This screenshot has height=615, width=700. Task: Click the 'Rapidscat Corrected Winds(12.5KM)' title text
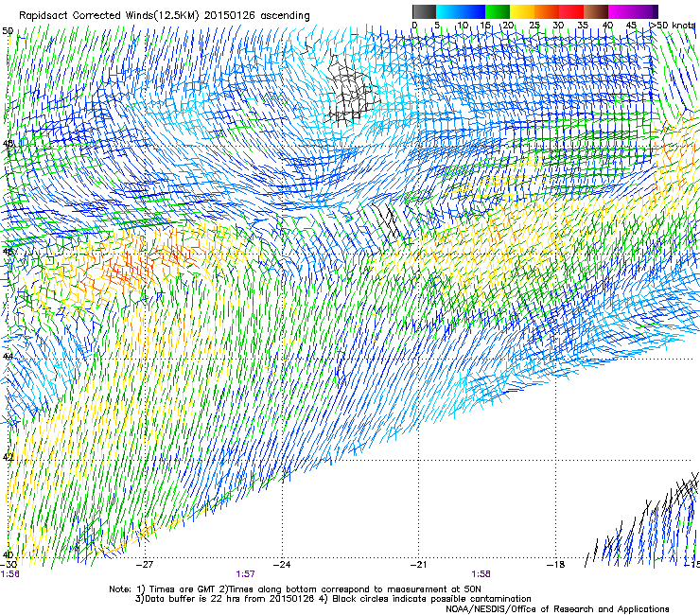(109, 16)
